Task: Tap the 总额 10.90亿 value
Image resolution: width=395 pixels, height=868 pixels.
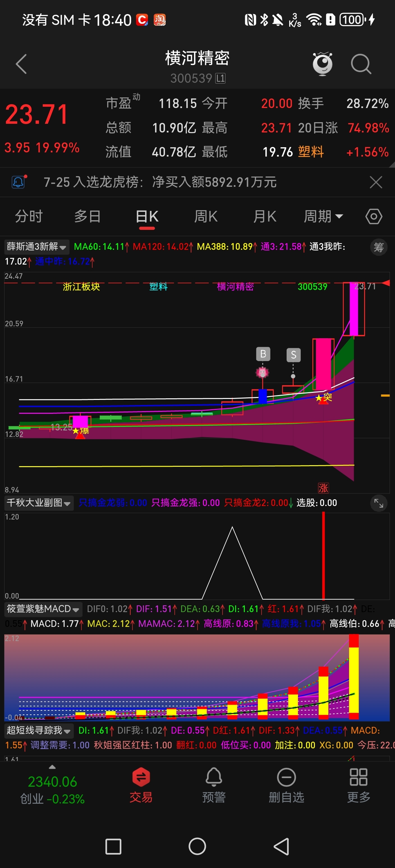Action: [x=174, y=128]
